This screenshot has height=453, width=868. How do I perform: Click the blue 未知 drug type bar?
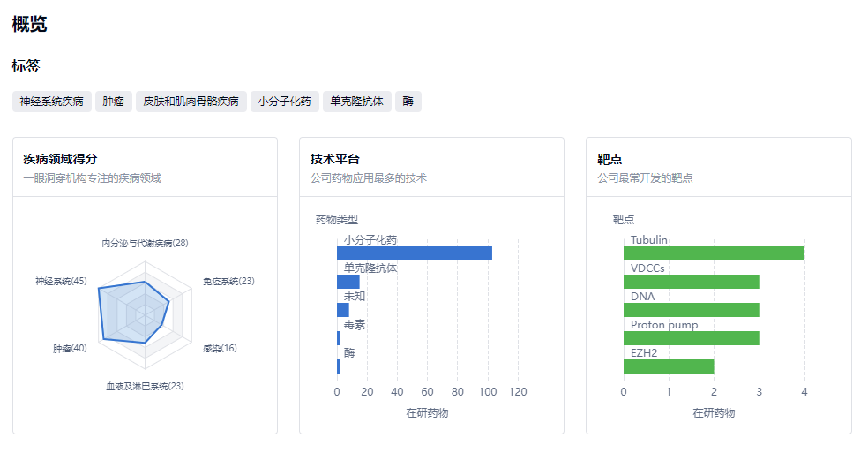(x=343, y=310)
